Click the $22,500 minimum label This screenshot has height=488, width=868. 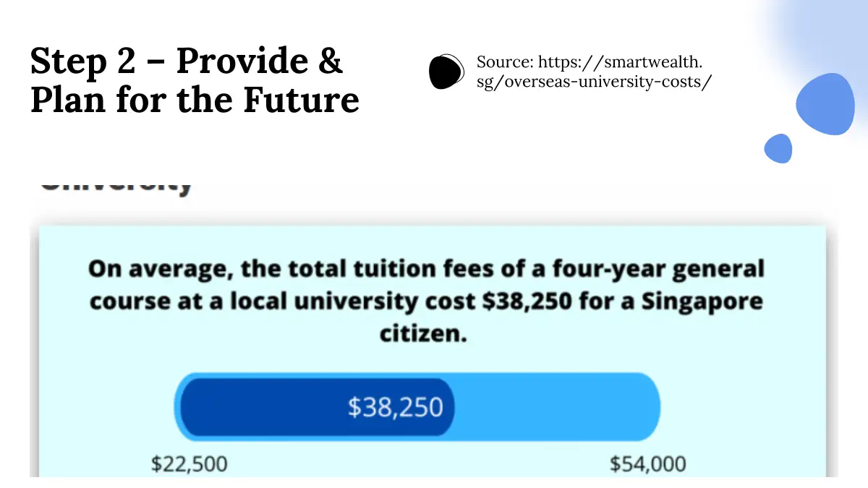point(189,463)
